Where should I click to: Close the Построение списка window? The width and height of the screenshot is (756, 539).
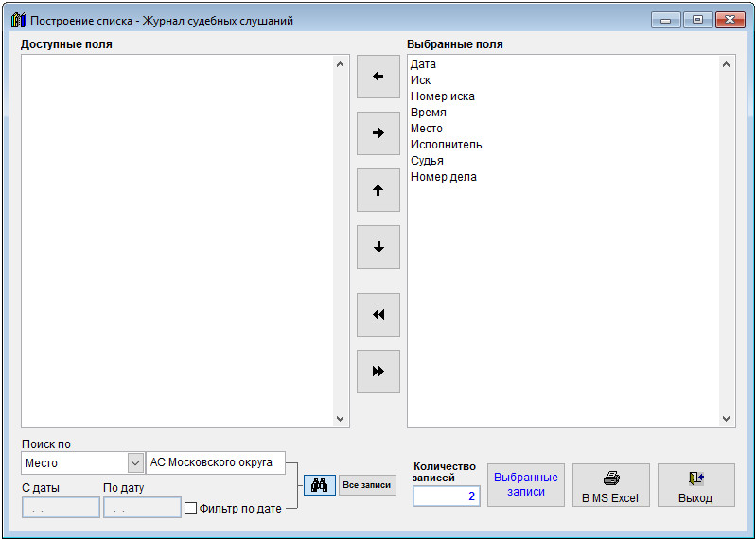730,20
